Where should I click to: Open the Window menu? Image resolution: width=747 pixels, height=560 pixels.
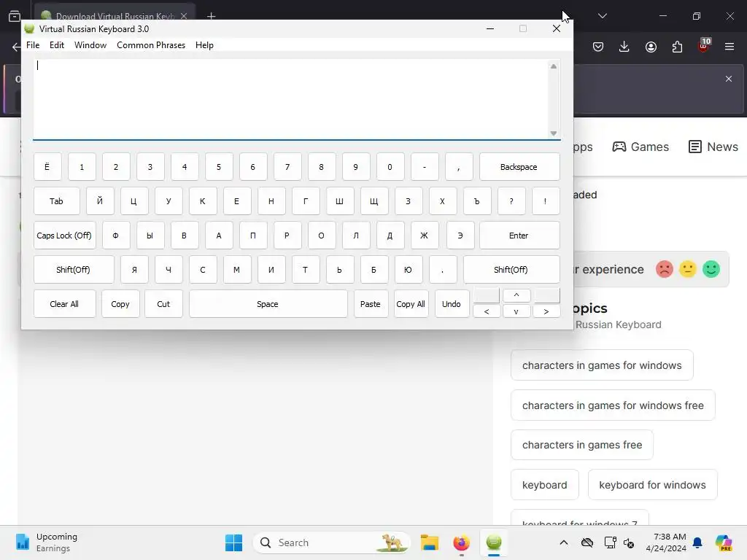click(x=90, y=45)
